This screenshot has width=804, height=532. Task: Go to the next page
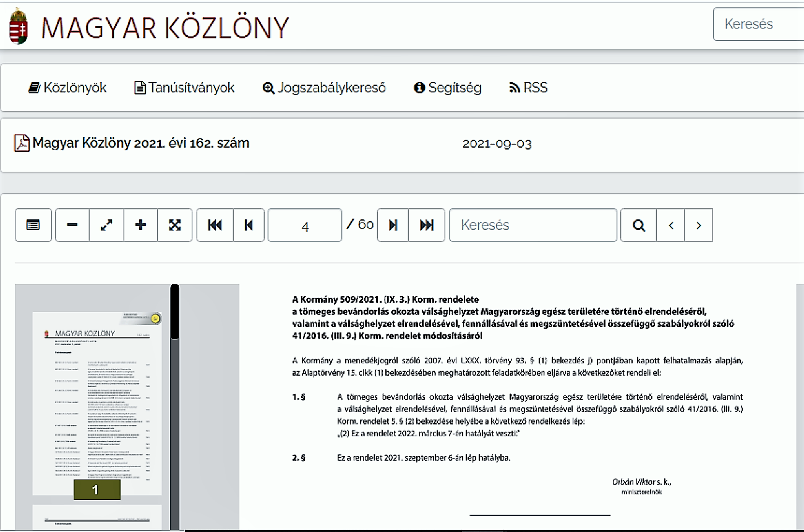[393, 225]
